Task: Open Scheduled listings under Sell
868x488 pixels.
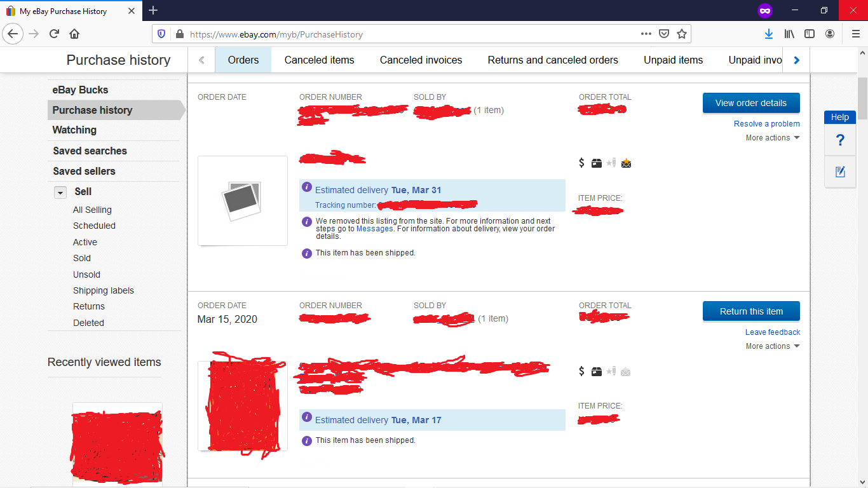Action: click(94, 226)
